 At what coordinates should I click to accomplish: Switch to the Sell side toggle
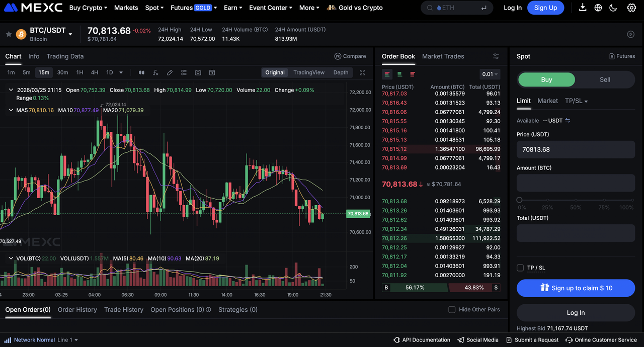click(x=605, y=79)
